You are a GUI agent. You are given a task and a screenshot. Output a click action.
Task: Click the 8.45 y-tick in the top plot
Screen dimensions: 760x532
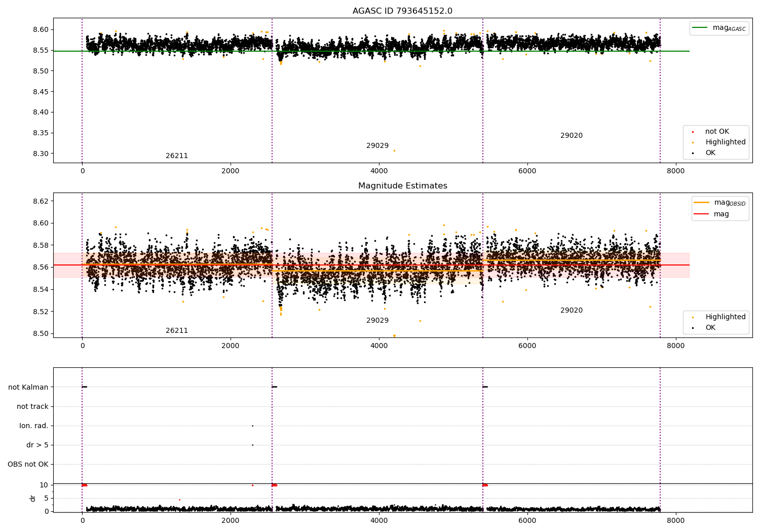[x=41, y=92]
